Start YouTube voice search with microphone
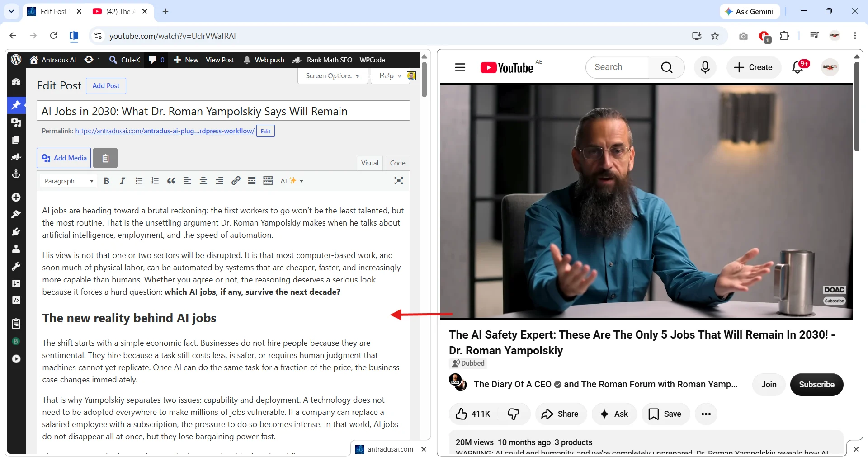Viewport: 868px width, 461px height. 705,67
